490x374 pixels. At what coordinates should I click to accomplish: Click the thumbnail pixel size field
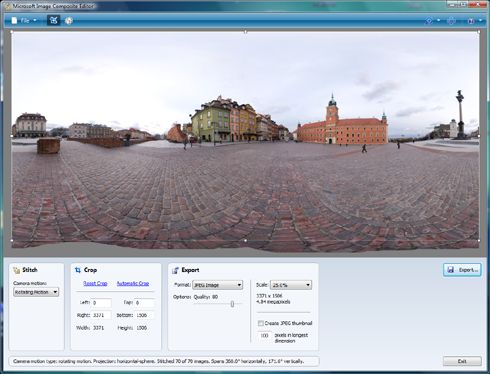(264, 335)
